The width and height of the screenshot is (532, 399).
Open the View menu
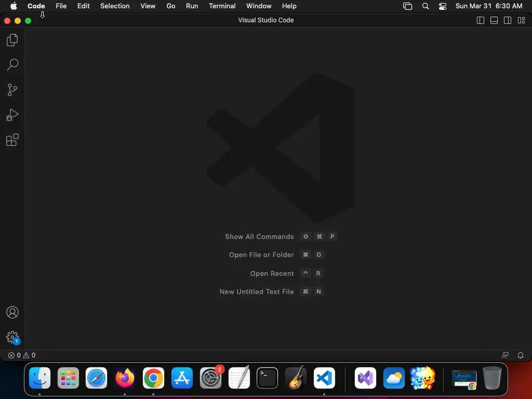pyautogui.click(x=148, y=6)
